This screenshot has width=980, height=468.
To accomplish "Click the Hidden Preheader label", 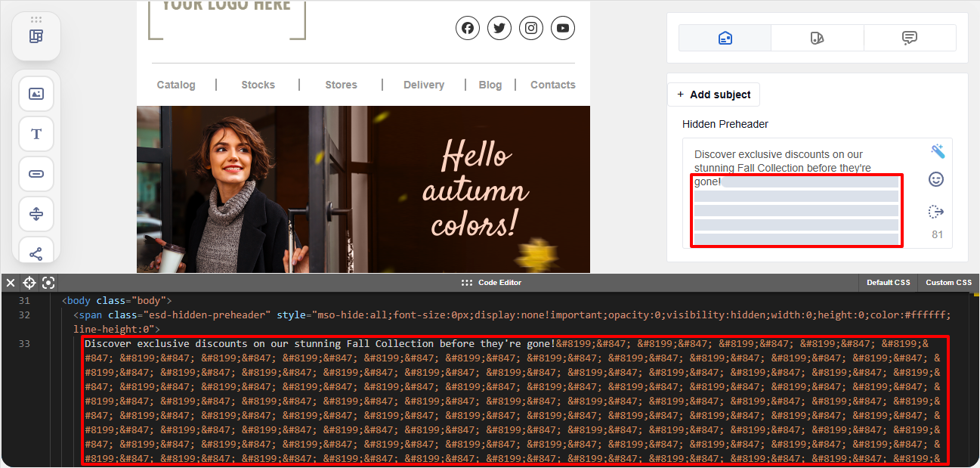I will 725,124.
